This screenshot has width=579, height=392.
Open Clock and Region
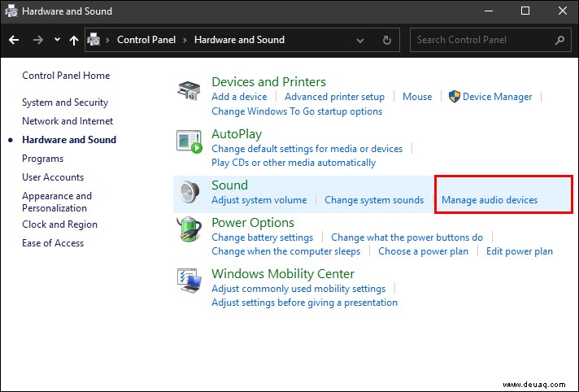tap(60, 224)
